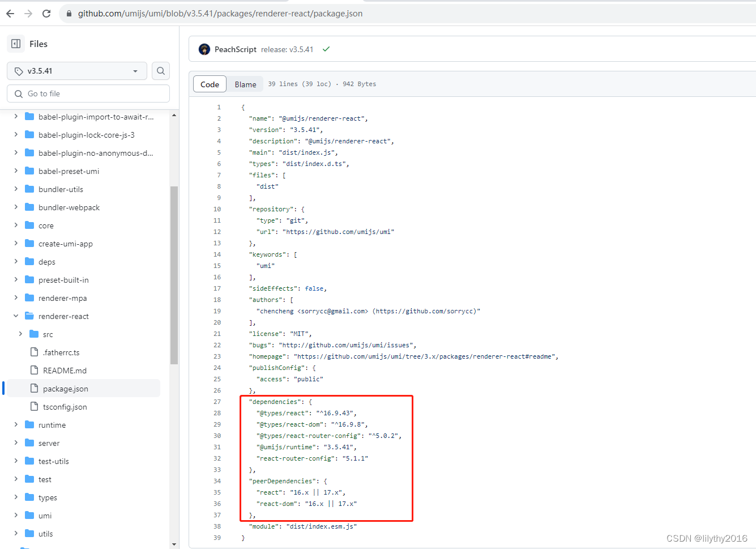Click the browser forward arrow
This screenshot has width=756, height=549.
click(28, 14)
